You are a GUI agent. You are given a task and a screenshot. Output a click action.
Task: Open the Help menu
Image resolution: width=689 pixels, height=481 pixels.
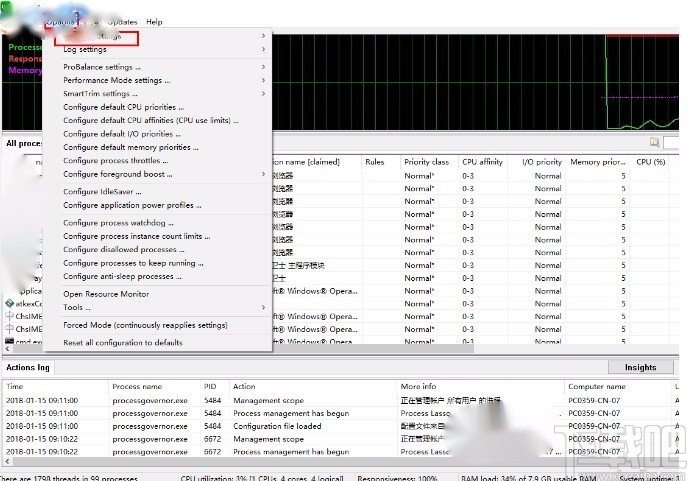click(x=154, y=22)
